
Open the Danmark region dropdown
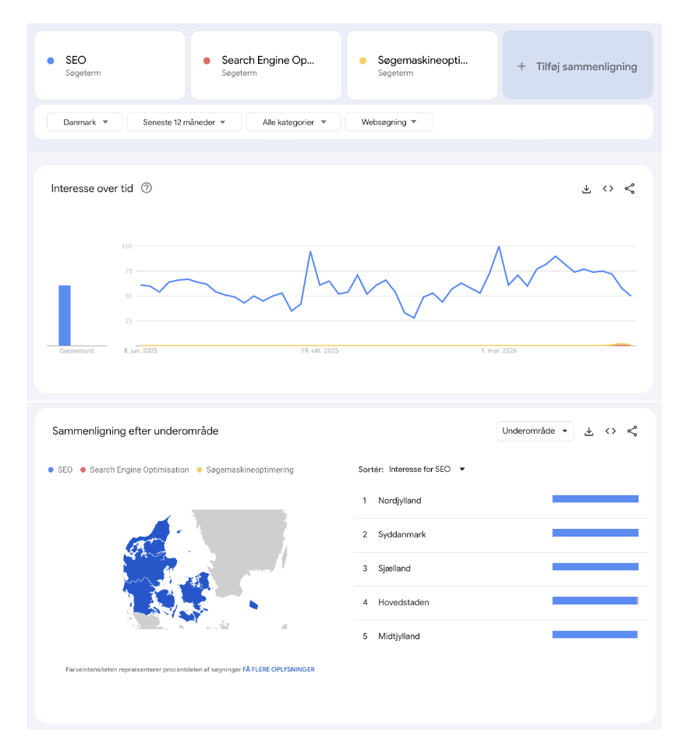click(x=85, y=122)
